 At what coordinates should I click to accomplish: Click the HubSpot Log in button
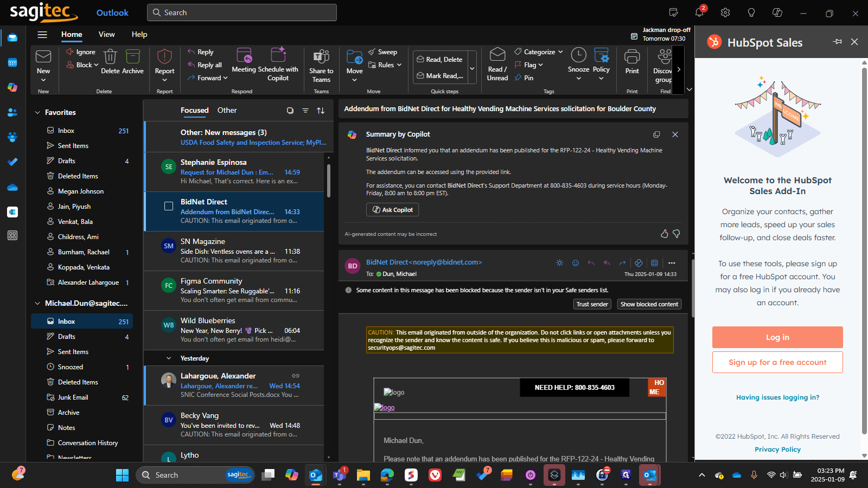(777, 337)
